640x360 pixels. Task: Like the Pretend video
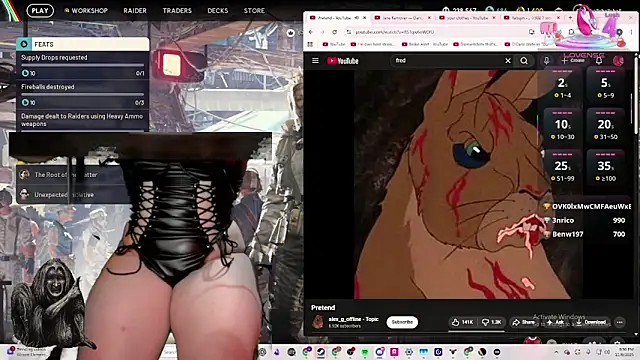pyautogui.click(x=462, y=322)
